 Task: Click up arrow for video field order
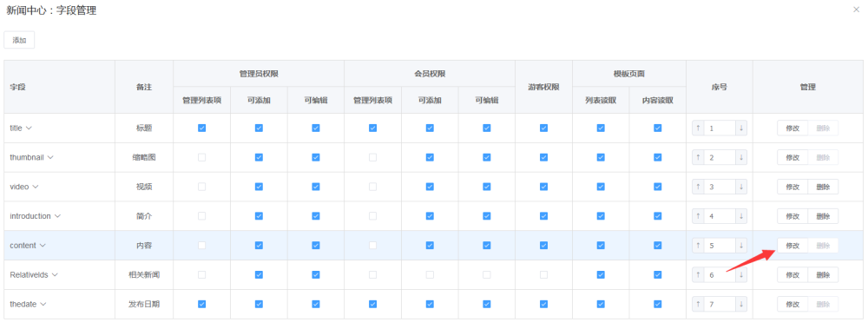(698, 187)
